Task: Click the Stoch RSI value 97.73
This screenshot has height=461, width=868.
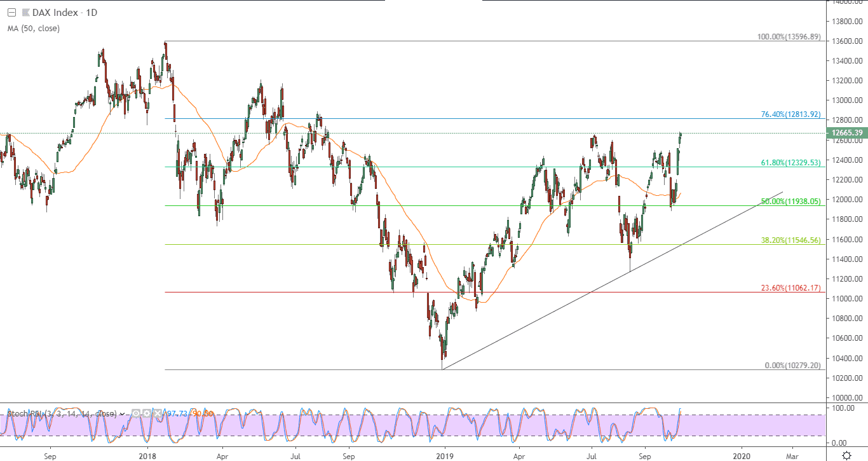Action: click(x=176, y=413)
